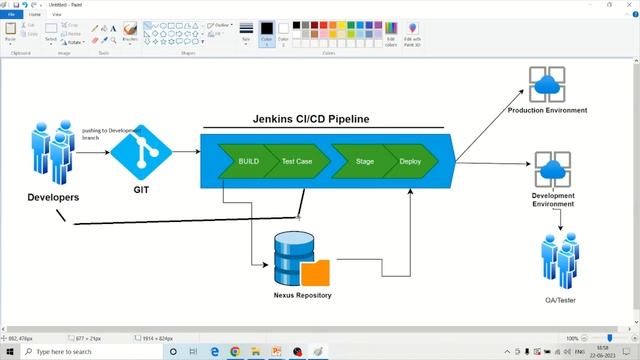The image size is (640, 360).
Task: Choose the Line shape
Action: 147,26
